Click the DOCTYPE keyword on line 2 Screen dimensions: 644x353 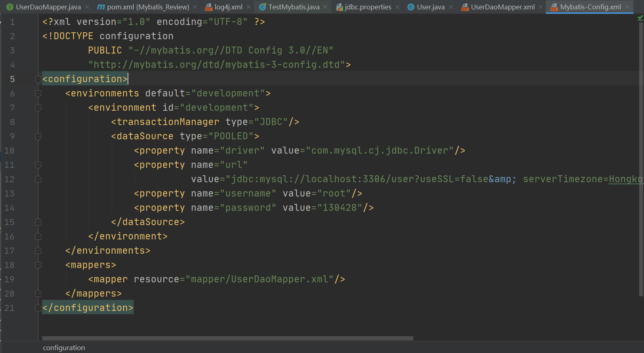(71, 36)
